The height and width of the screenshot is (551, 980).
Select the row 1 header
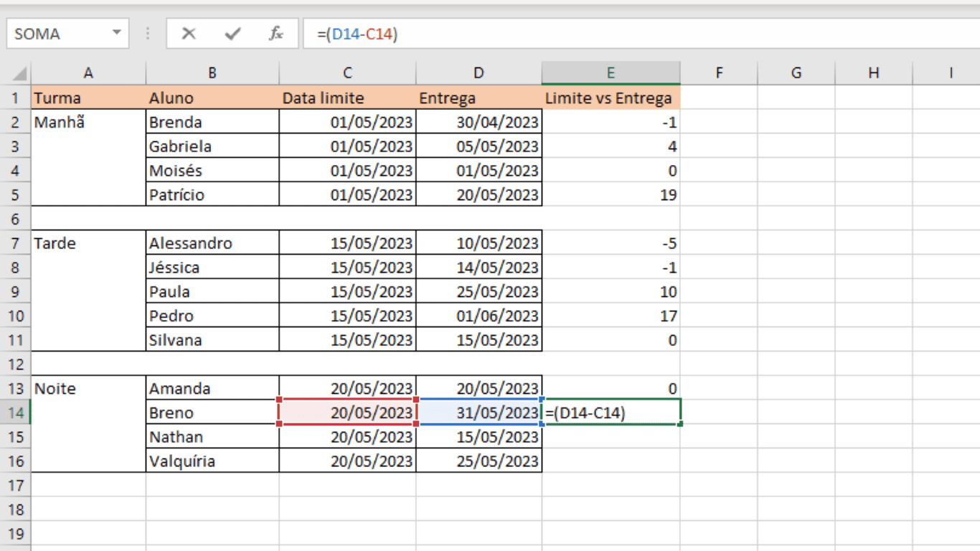[16, 98]
